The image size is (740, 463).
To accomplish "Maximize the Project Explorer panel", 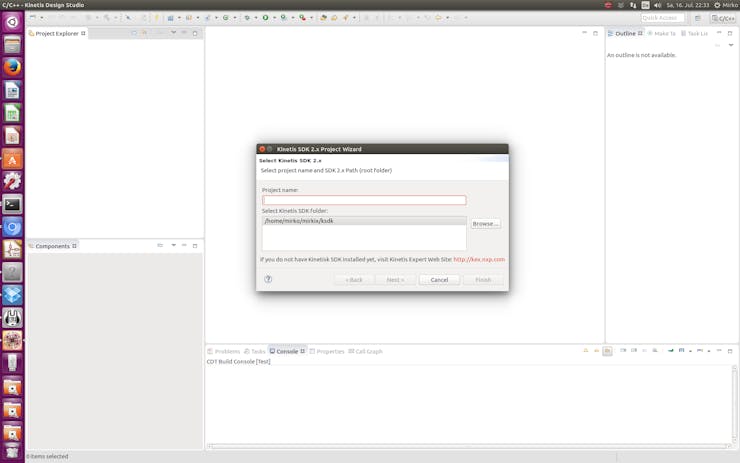I will pos(195,33).
